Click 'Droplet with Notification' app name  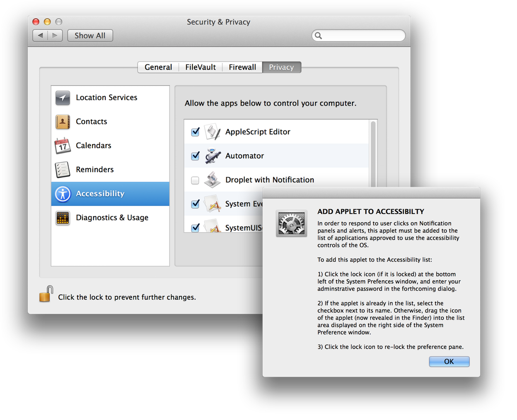click(270, 180)
